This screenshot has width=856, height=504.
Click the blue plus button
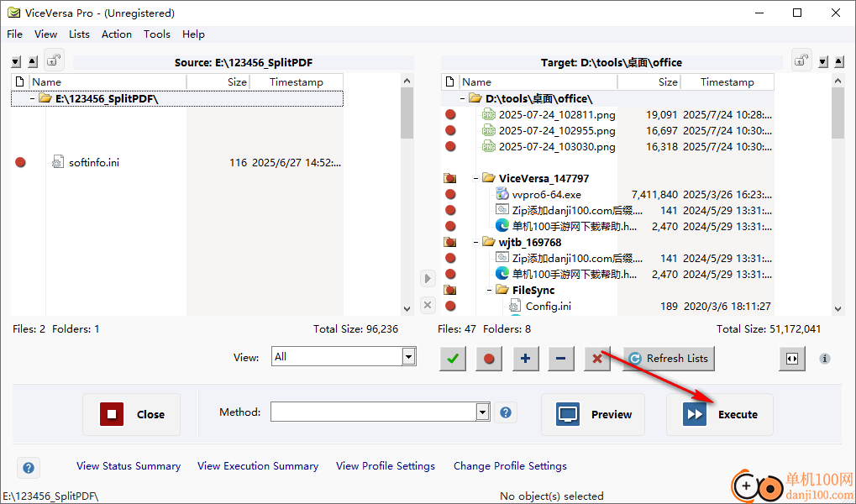click(525, 359)
